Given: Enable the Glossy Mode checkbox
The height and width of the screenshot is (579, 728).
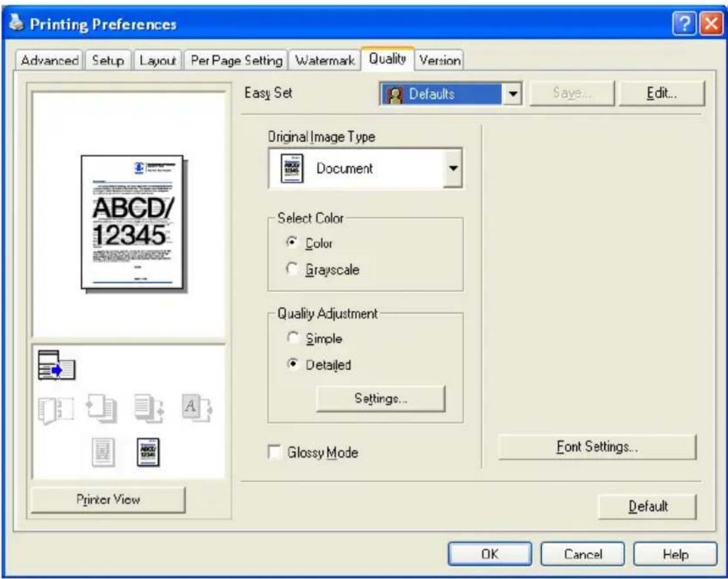Looking at the screenshot, I should click(x=274, y=452).
